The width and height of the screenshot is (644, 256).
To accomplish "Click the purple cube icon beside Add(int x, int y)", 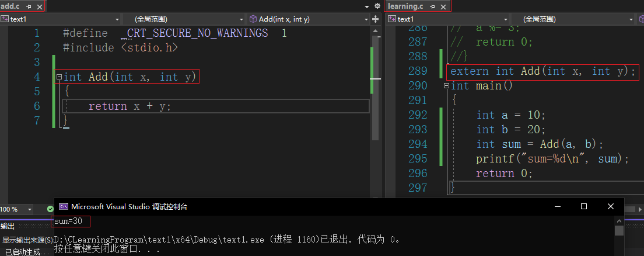I will 253,19.
